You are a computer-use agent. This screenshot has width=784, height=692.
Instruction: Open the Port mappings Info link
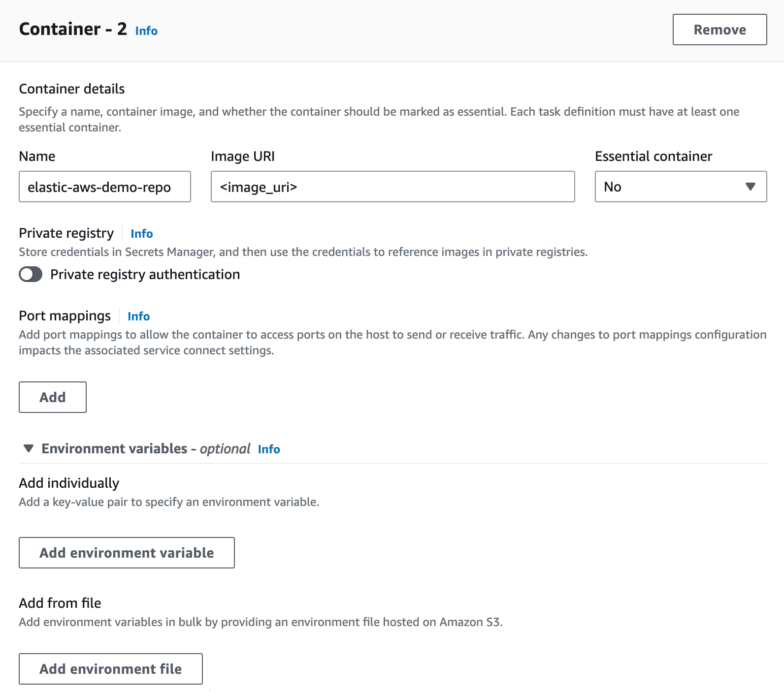click(138, 316)
